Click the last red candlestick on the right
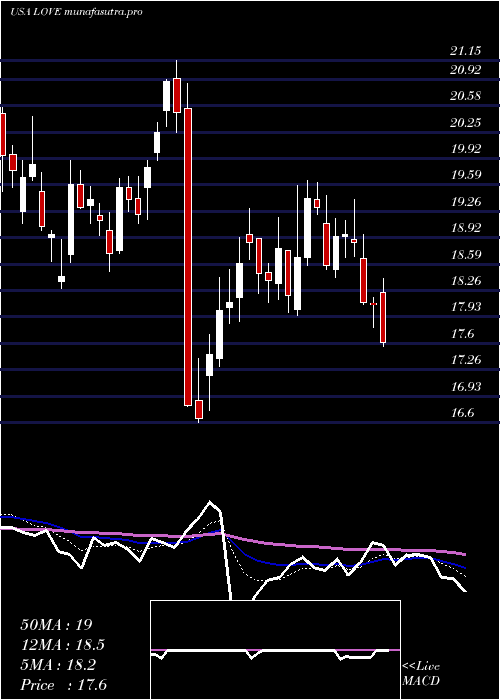 point(383,317)
